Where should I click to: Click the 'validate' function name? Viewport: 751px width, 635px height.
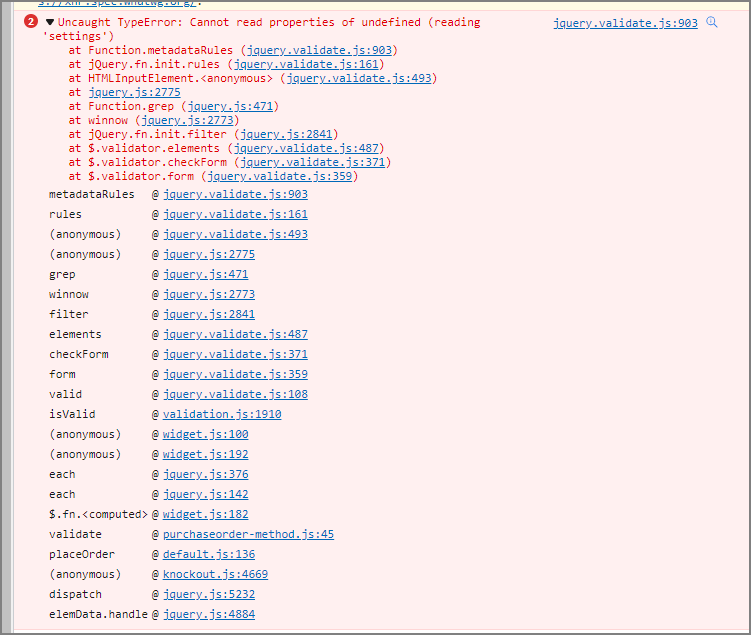[75, 534]
